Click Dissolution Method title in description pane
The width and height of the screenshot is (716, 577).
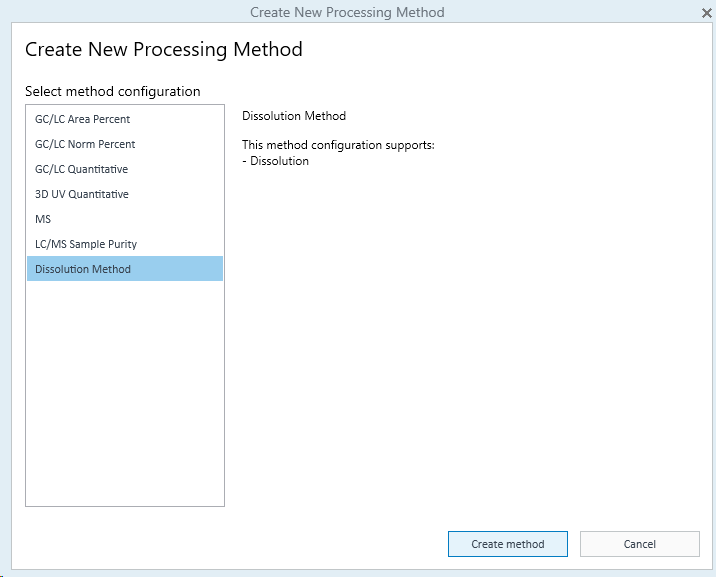293,116
